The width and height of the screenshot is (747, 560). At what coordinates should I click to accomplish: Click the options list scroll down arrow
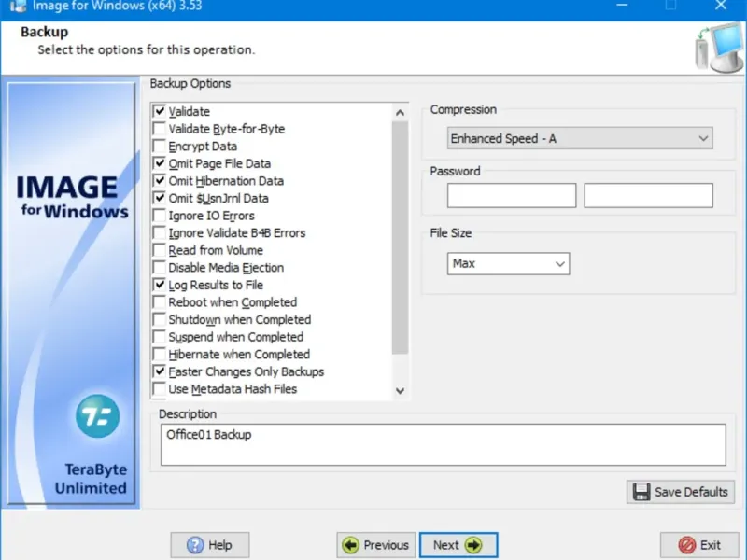click(x=401, y=391)
